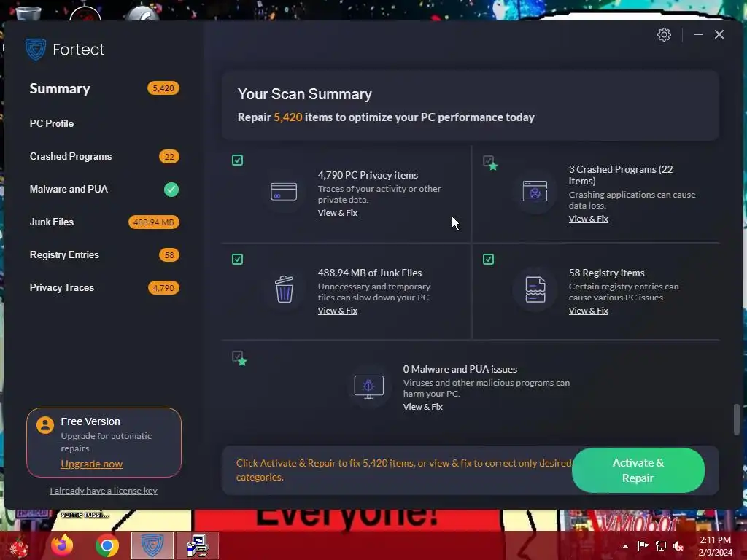747x560 pixels.
Task: Click the PC Privacy card icon
Action: coord(284,192)
